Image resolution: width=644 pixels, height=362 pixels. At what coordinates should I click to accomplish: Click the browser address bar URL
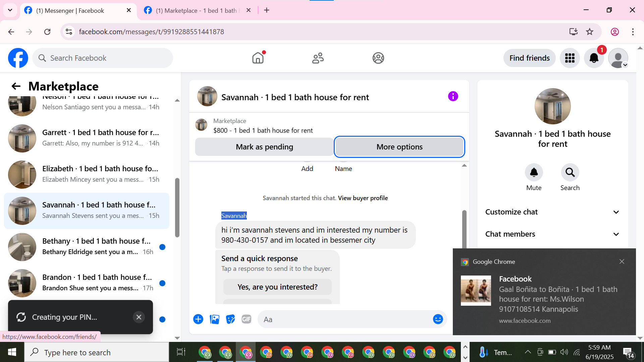[152, 32]
